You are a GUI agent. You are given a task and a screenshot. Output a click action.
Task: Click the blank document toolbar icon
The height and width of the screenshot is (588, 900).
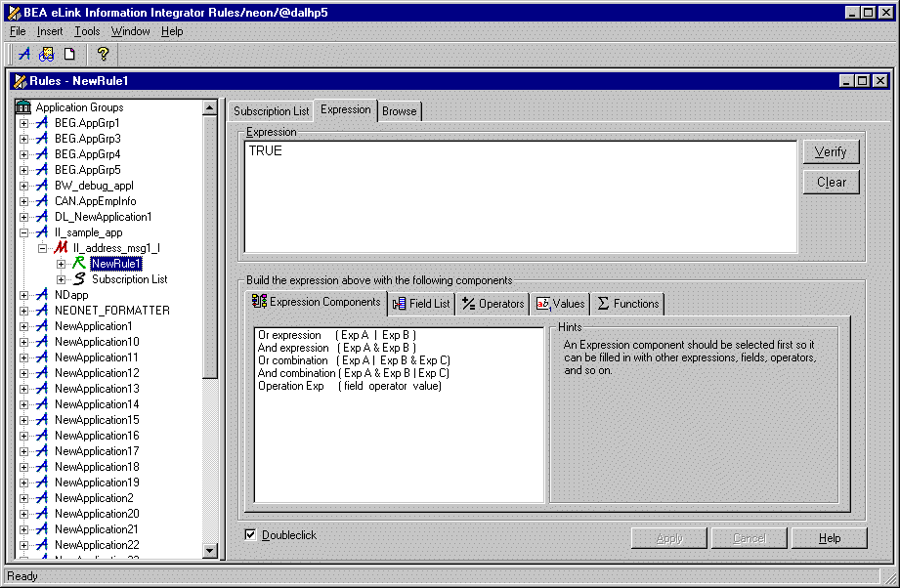coord(69,54)
